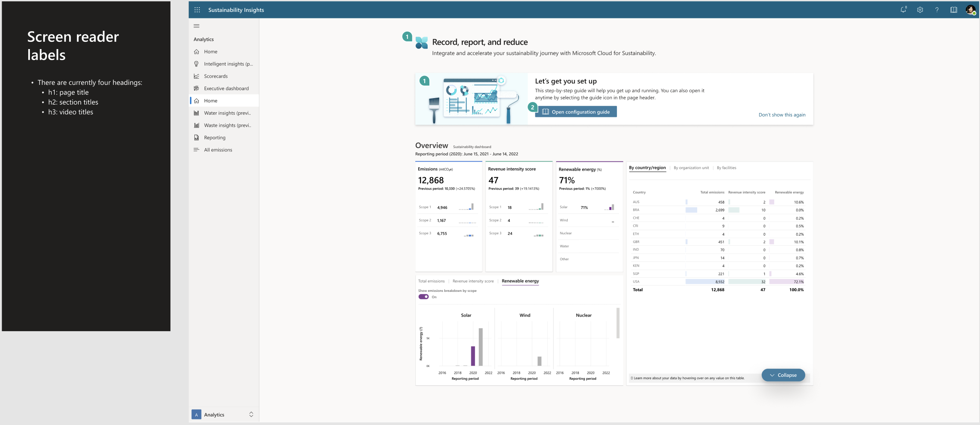
Task: Click the Home icon under Analytics heading
Action: click(197, 52)
